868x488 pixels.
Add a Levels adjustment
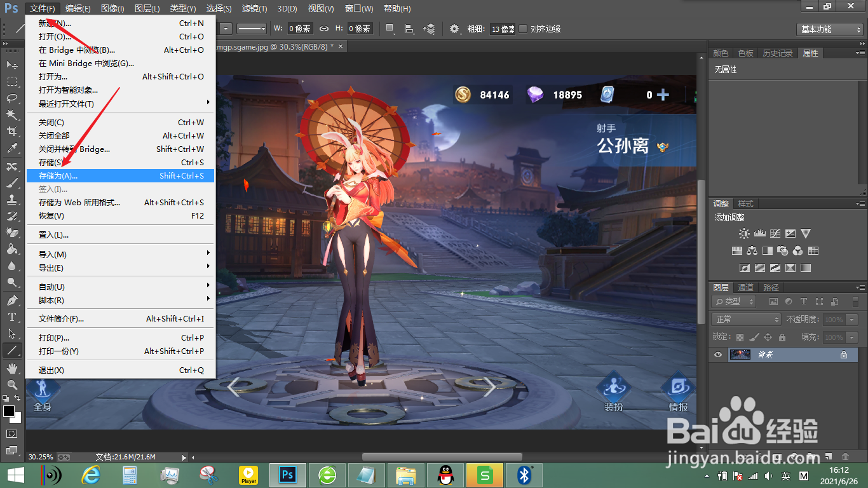tap(759, 234)
